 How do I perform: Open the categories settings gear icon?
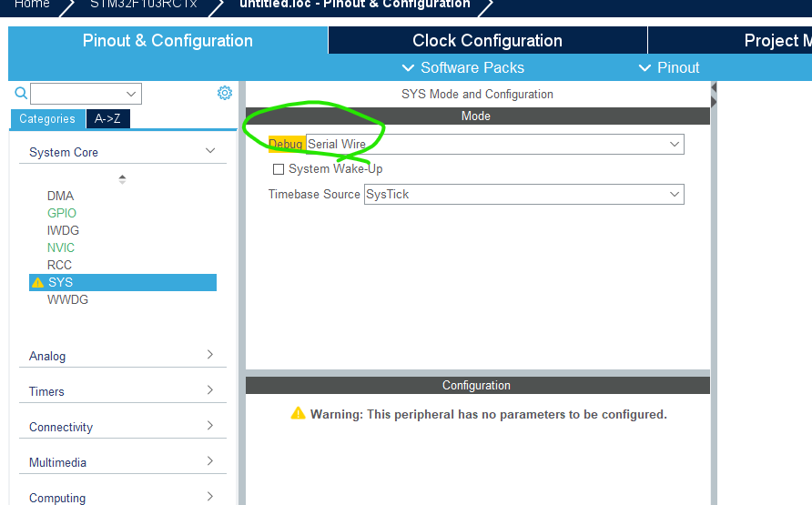pyautogui.click(x=224, y=93)
